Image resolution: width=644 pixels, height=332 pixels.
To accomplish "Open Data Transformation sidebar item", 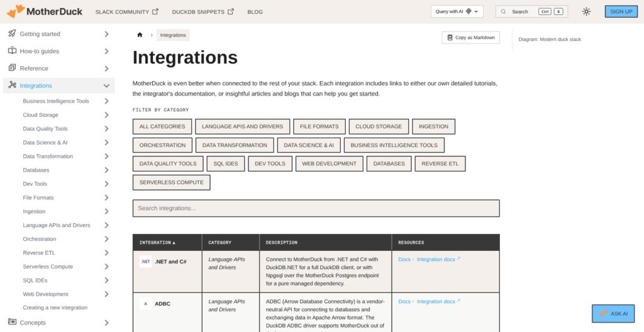I will 48,156.
